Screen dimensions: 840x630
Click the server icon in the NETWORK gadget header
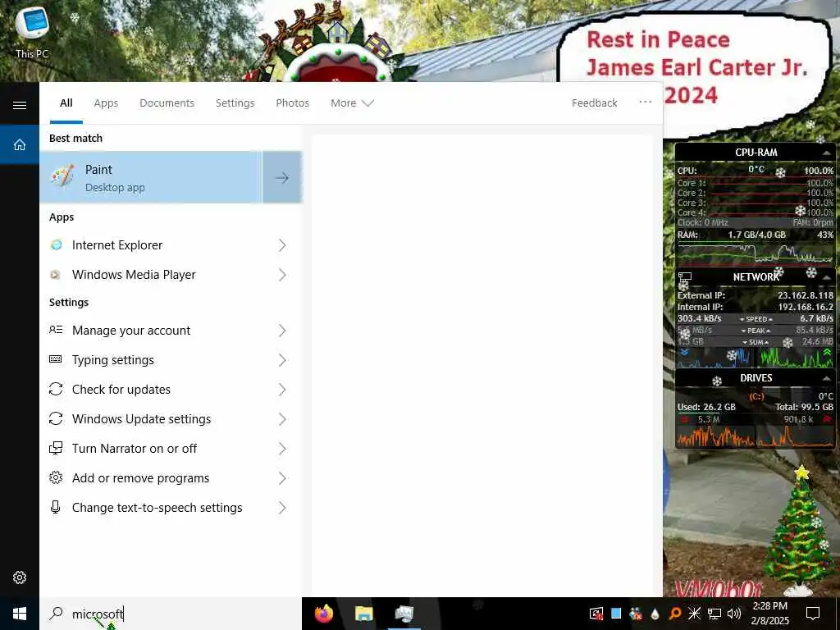(685, 277)
